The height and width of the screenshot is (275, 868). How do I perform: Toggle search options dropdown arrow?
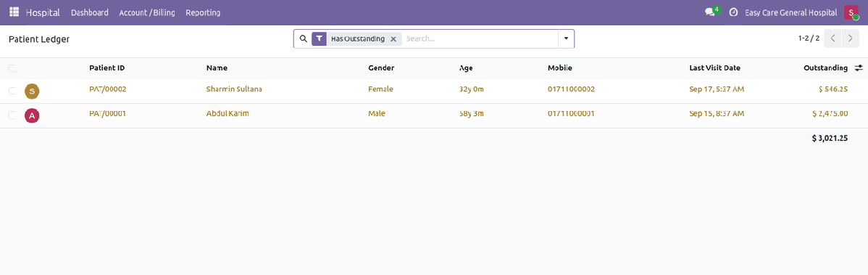[x=566, y=38]
